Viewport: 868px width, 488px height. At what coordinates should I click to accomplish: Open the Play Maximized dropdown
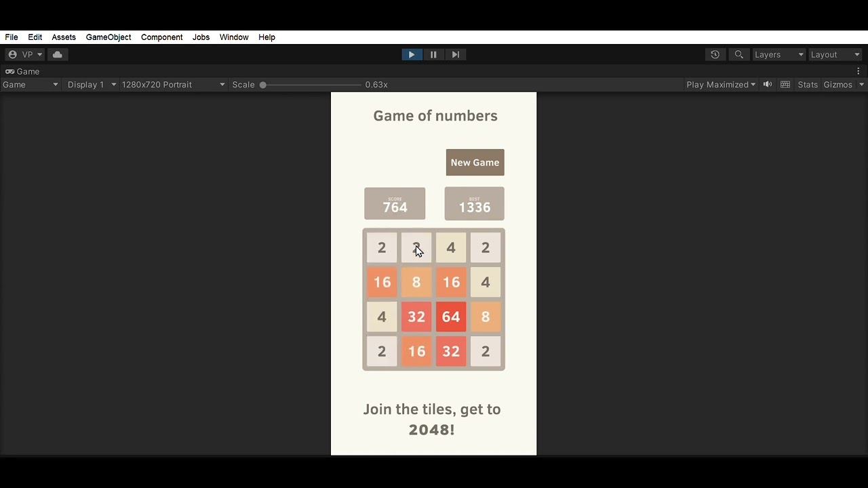click(721, 85)
